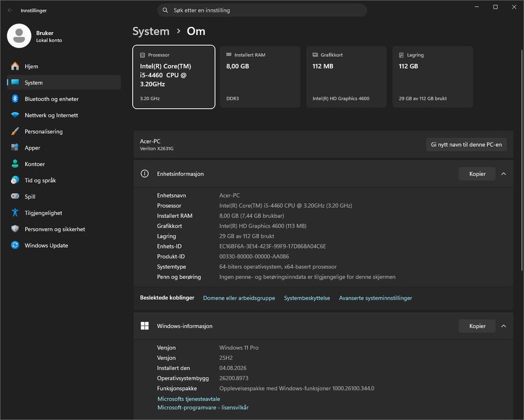Select the Lagring info card
The width and height of the screenshot is (524, 420).
432,77
